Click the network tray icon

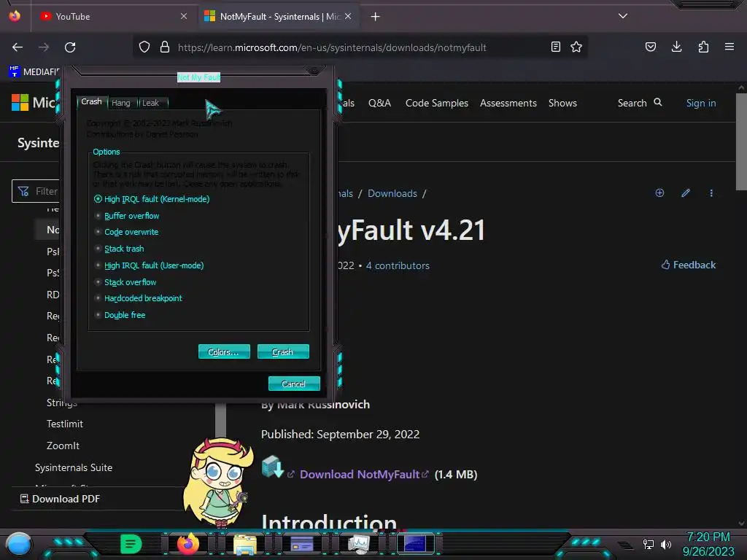coord(649,544)
